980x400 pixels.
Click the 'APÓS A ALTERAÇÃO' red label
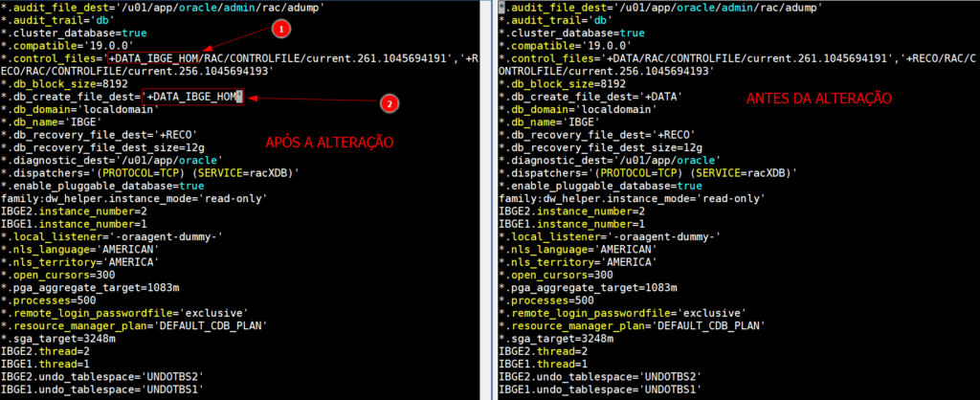tap(331, 142)
